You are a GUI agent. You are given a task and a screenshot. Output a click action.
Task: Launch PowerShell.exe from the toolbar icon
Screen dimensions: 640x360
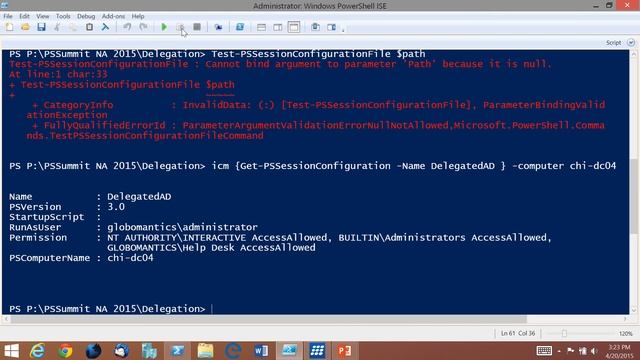pyautogui.click(x=240, y=27)
